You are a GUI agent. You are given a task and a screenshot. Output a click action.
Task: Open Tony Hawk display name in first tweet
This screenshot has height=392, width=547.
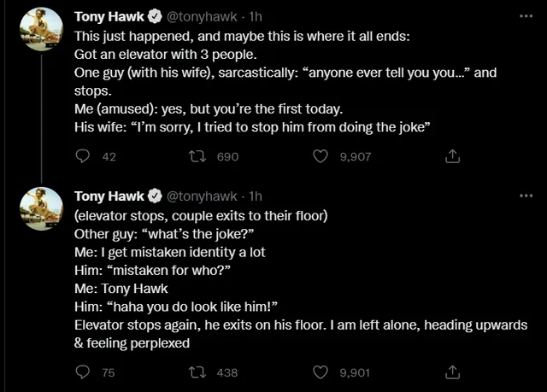109,16
